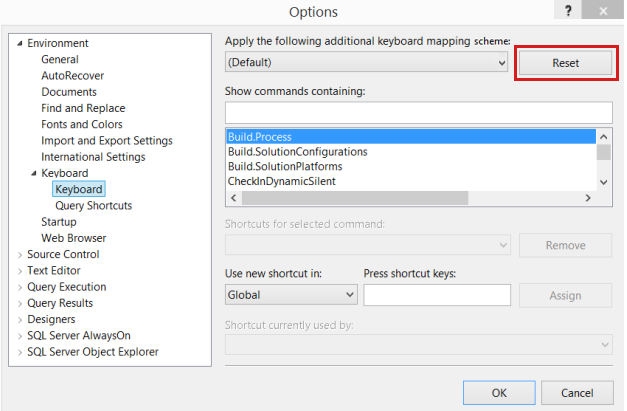Close the Options dialog window
Image resolution: width=627 pixels, height=411 pixels.
603,10
